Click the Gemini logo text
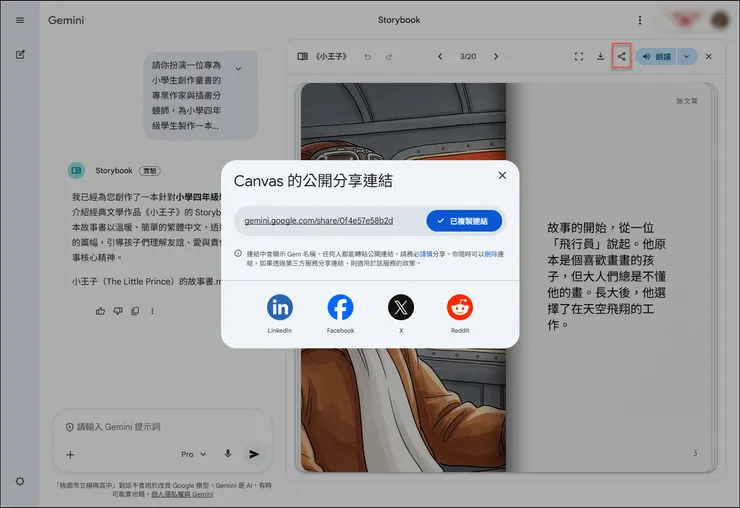 pos(66,20)
